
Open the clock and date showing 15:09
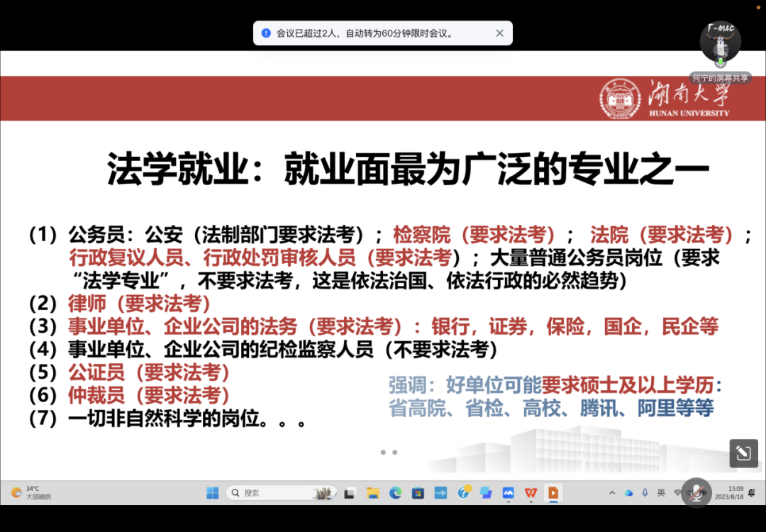pyautogui.click(x=735, y=493)
